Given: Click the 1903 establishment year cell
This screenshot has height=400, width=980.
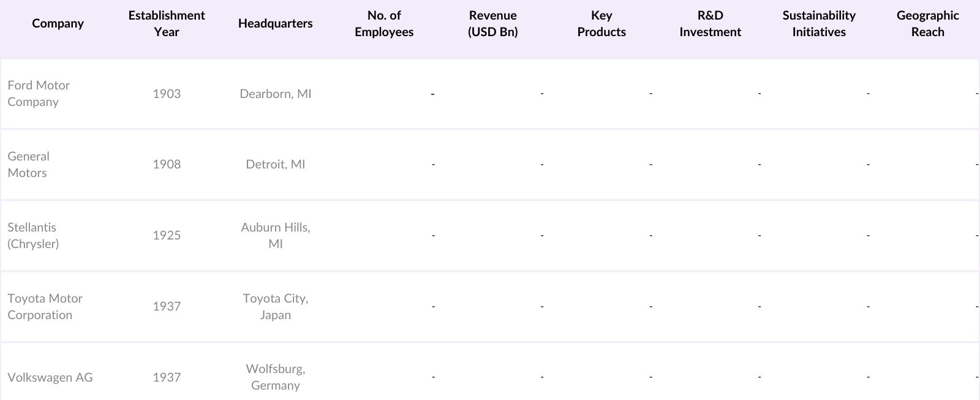Looking at the screenshot, I should click(167, 94).
